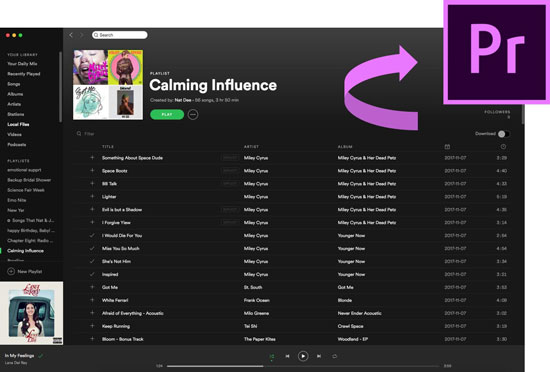Skip to the previous track
This screenshot has height=372, width=550.
tap(287, 357)
